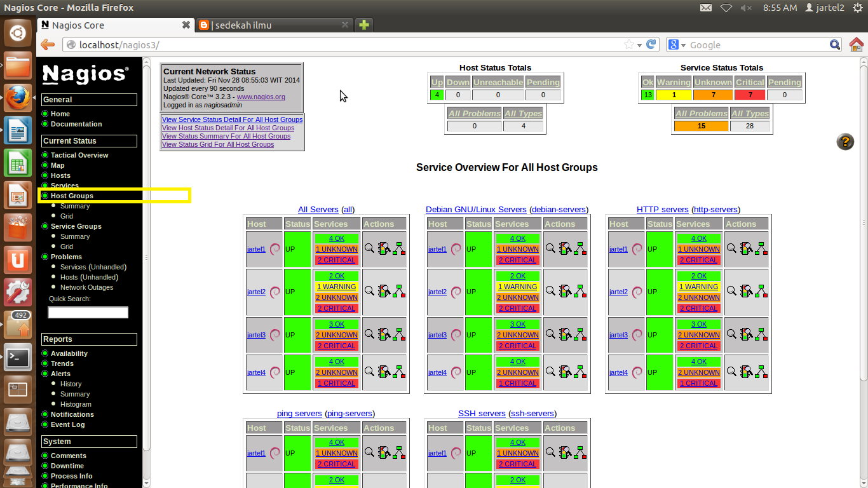Open the help question mark icon
This screenshot has height=488, width=868.
coord(845,142)
